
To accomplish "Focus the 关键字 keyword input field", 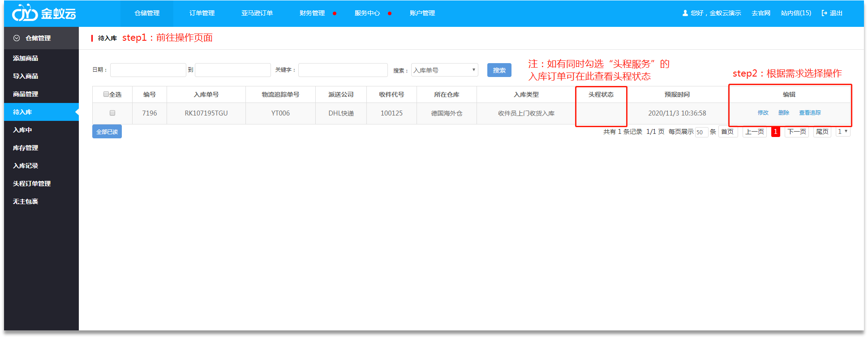I will [x=343, y=70].
